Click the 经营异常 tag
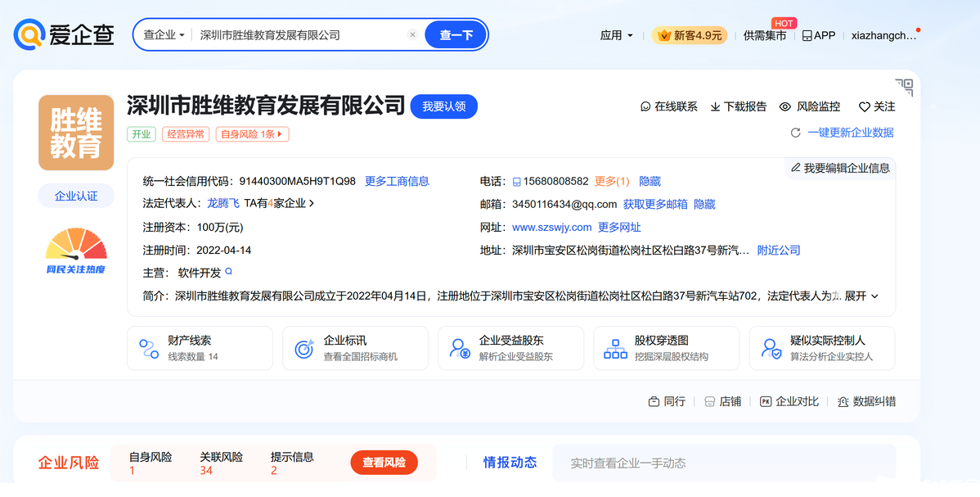 click(187, 134)
